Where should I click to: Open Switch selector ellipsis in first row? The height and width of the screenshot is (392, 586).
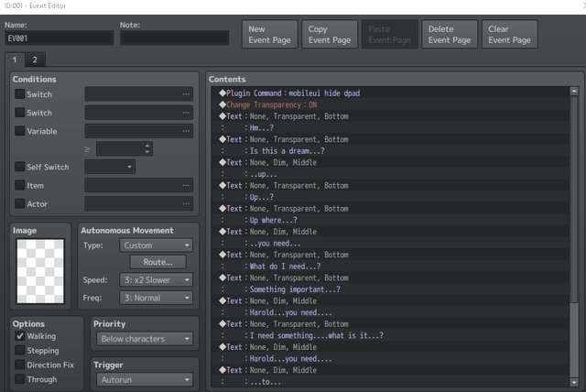(x=186, y=94)
